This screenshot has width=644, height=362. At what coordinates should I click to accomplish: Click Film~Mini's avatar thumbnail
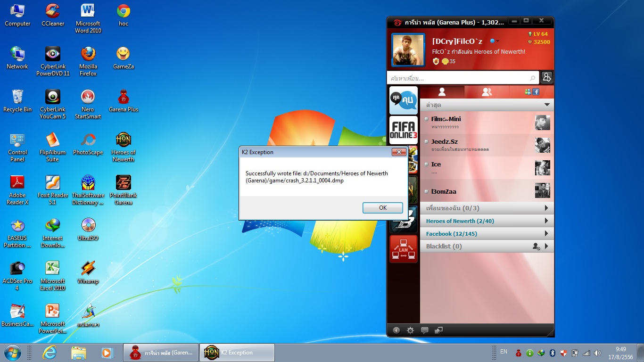pos(543,123)
